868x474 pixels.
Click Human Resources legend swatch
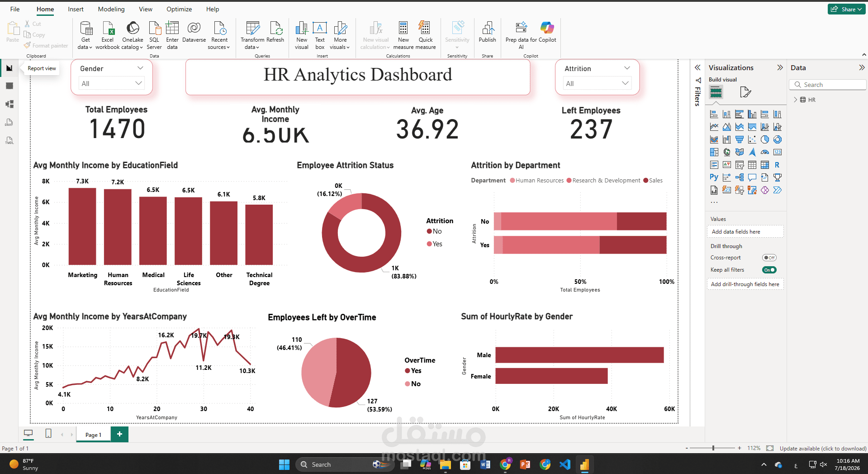512,180
